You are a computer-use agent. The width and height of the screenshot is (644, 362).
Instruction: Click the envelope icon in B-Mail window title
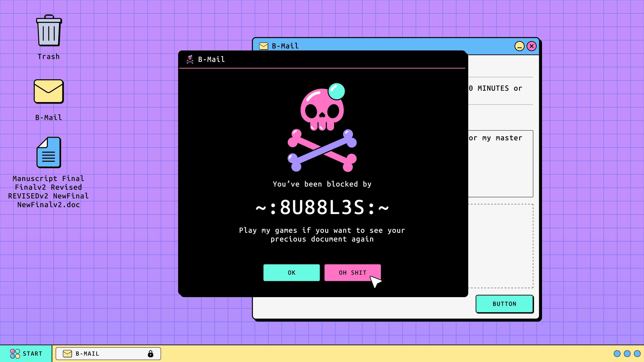coord(263,46)
